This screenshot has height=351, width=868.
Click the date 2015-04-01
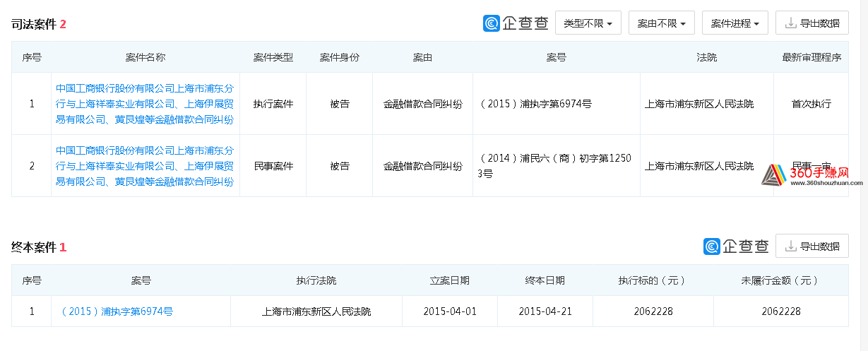pyautogui.click(x=450, y=311)
